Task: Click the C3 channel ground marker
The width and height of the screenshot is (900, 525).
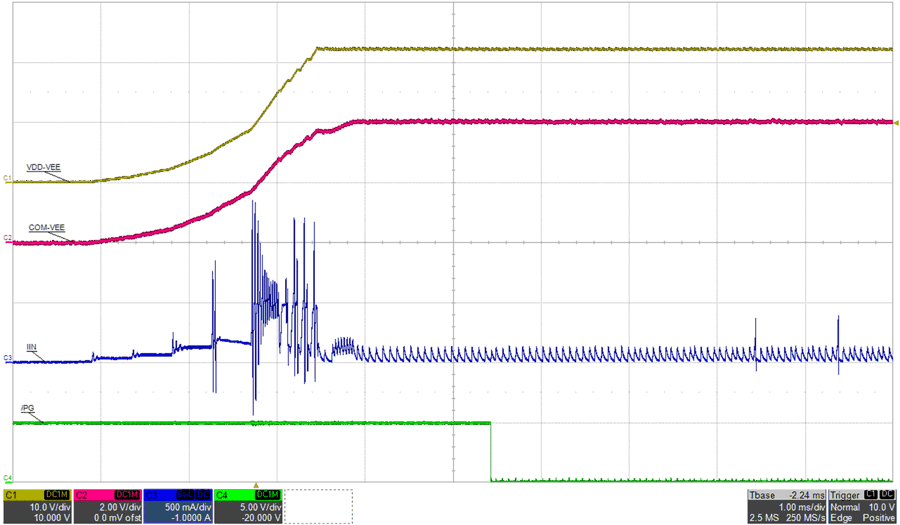Action: coord(6,359)
